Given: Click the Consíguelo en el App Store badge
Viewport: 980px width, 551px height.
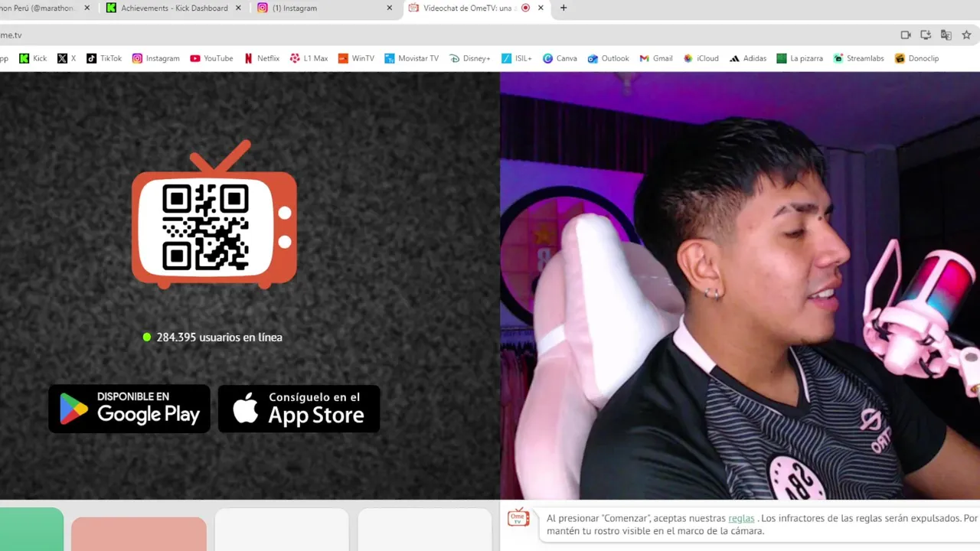Looking at the screenshot, I should point(299,409).
